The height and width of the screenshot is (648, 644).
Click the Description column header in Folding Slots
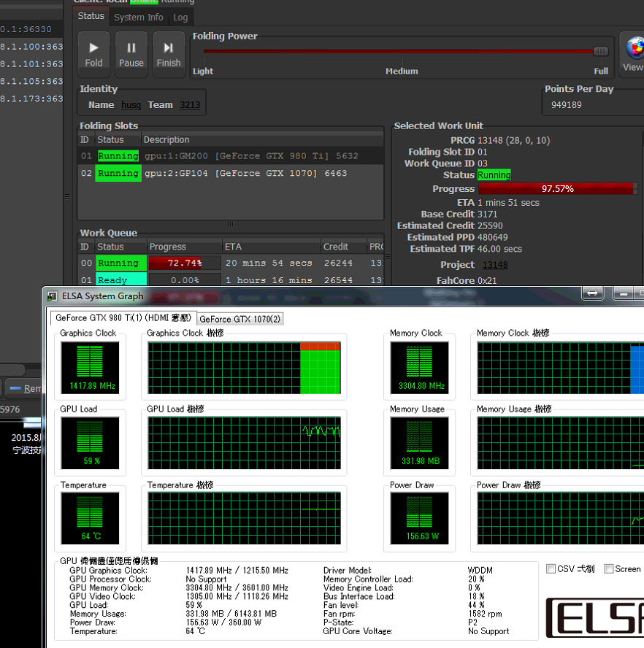pyautogui.click(x=262, y=139)
